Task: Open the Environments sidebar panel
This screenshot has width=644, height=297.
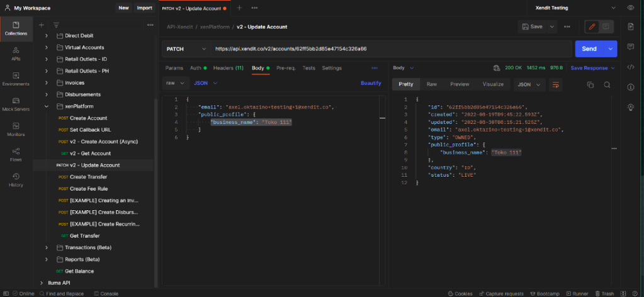Action: [x=16, y=79]
